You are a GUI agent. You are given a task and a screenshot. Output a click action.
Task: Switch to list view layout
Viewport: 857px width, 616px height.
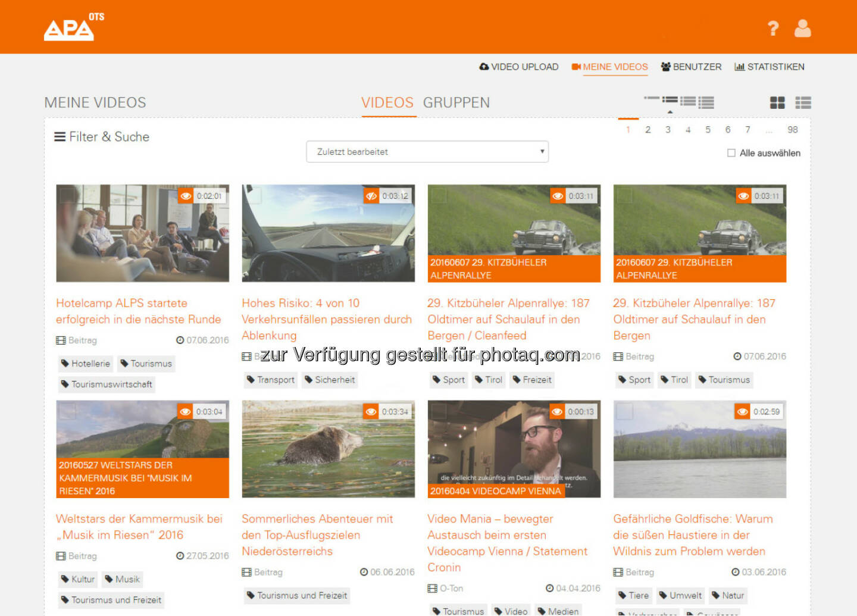pos(803,103)
